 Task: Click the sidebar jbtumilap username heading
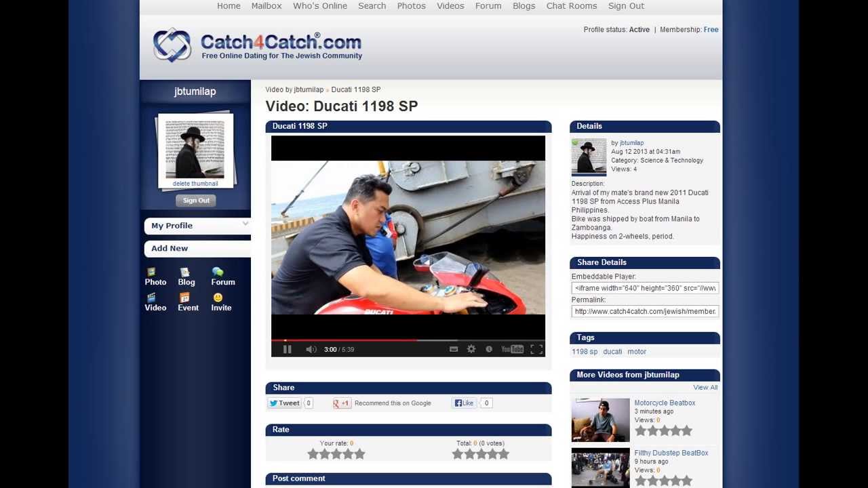tap(195, 91)
